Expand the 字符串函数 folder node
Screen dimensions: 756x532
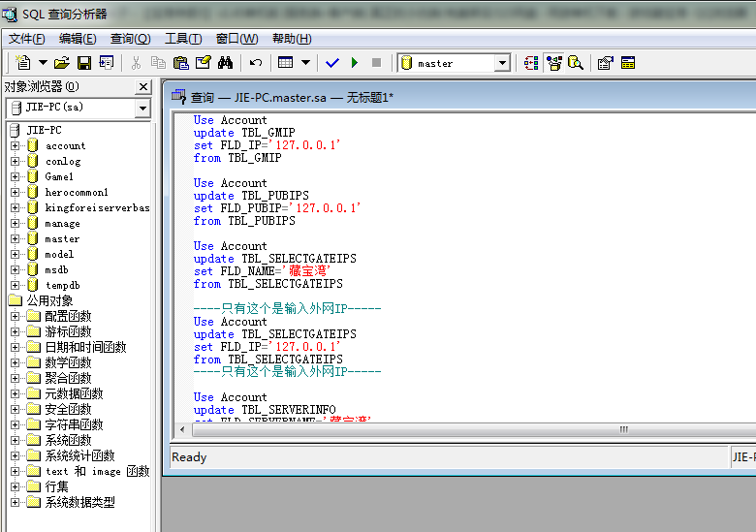click(15, 424)
